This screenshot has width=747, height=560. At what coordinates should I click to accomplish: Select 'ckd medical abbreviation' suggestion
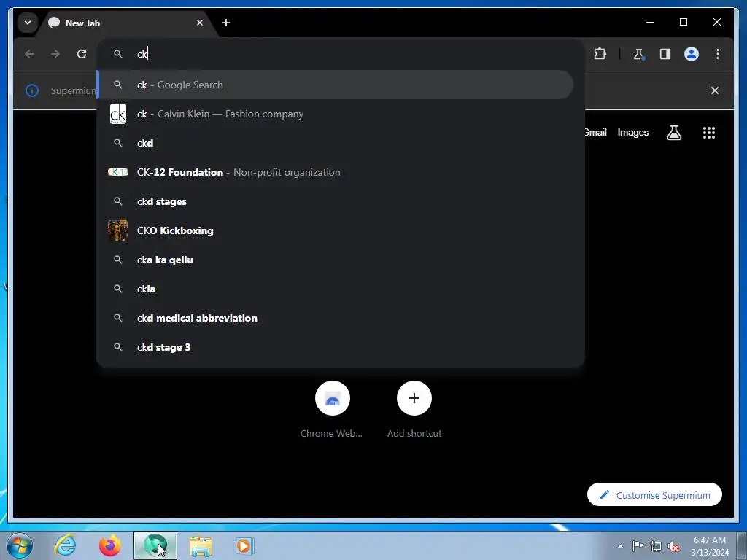(x=336, y=318)
